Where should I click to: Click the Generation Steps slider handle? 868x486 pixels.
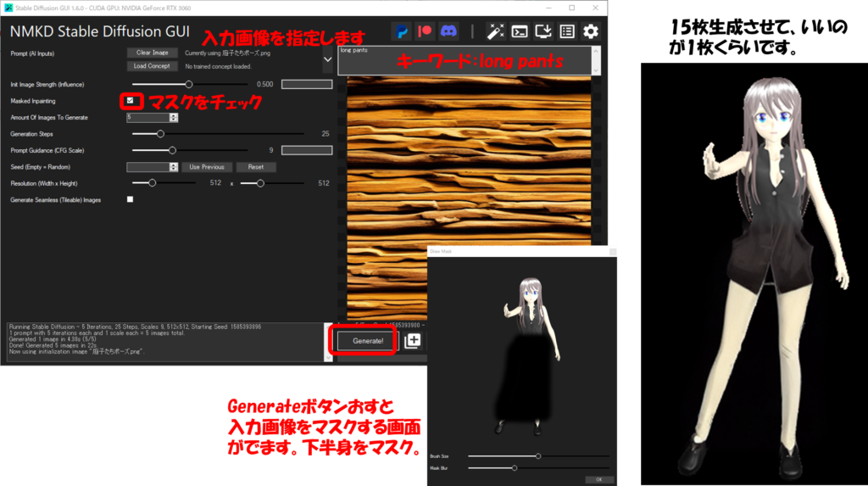click(x=160, y=133)
